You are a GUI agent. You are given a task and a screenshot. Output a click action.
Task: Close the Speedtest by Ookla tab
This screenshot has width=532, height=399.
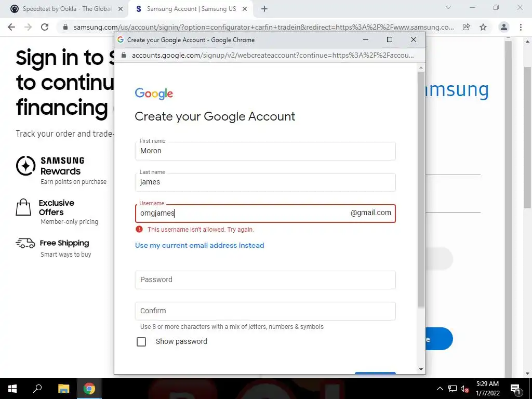[x=121, y=9]
